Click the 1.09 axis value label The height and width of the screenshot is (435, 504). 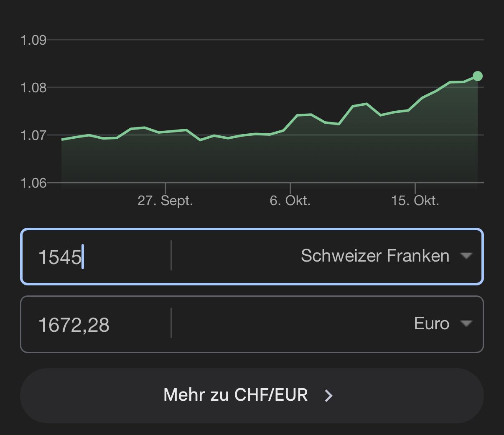pos(33,40)
